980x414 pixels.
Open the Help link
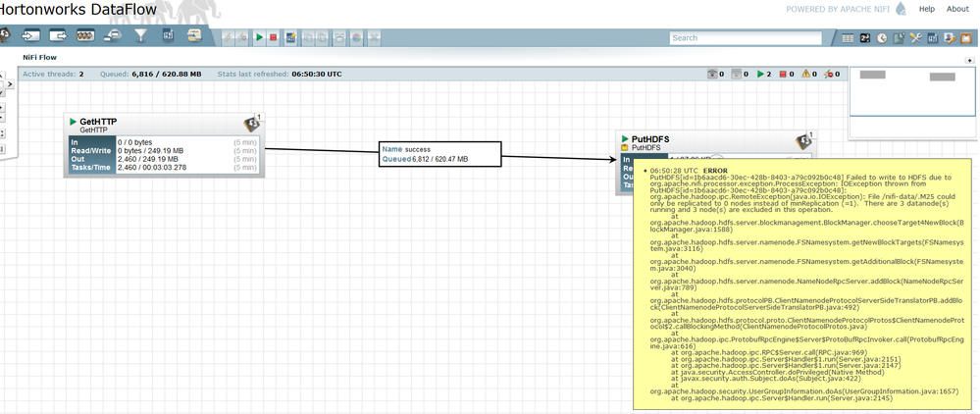point(926,9)
